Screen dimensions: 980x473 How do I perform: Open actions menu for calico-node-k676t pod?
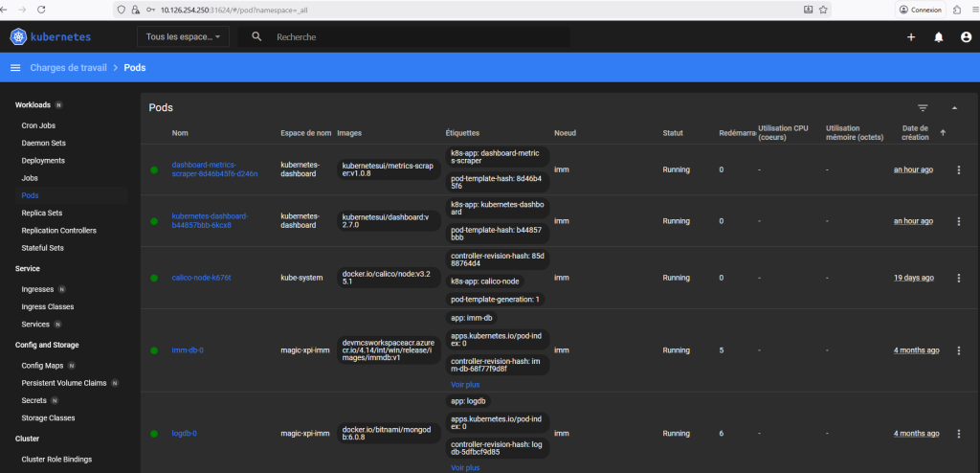[959, 278]
